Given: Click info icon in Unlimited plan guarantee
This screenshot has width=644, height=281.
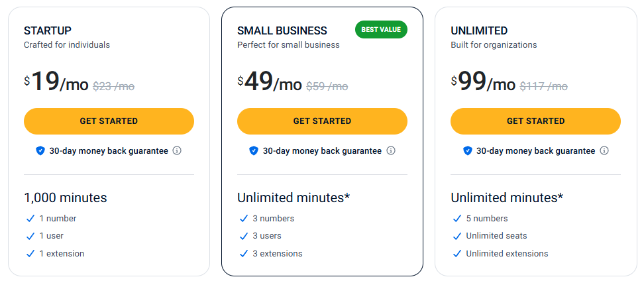Looking at the screenshot, I should [604, 150].
